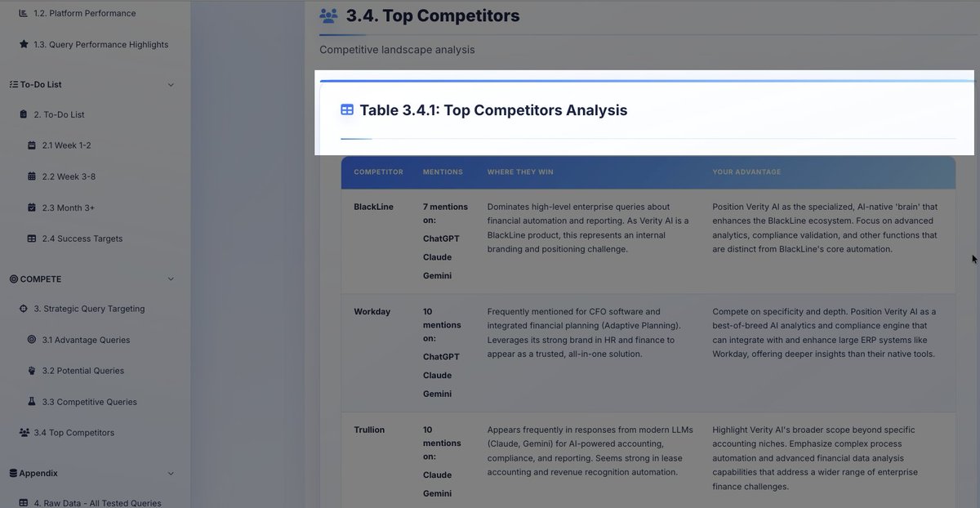The image size is (980, 508).
Task: Click the icon beside 3.2 Potential Queries
Action: tap(32, 371)
